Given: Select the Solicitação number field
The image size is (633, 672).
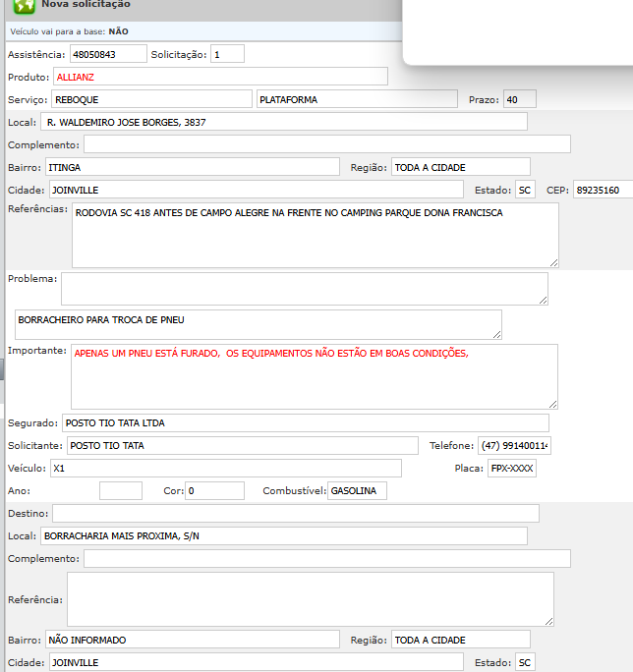Looking at the screenshot, I should point(228,54).
